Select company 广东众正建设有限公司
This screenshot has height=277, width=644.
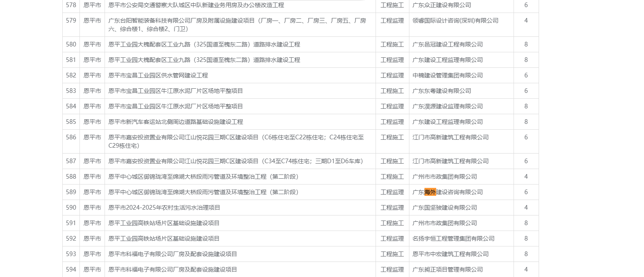click(x=442, y=5)
